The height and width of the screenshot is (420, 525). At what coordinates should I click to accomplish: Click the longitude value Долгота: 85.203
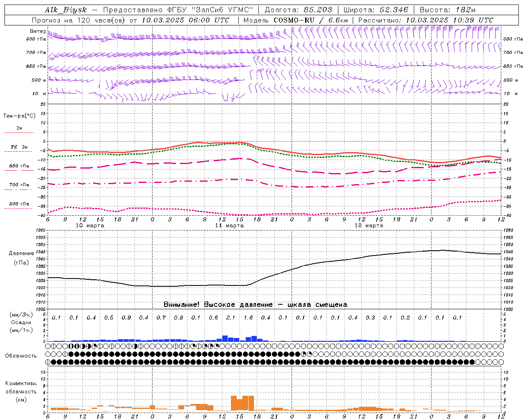pos(298,10)
